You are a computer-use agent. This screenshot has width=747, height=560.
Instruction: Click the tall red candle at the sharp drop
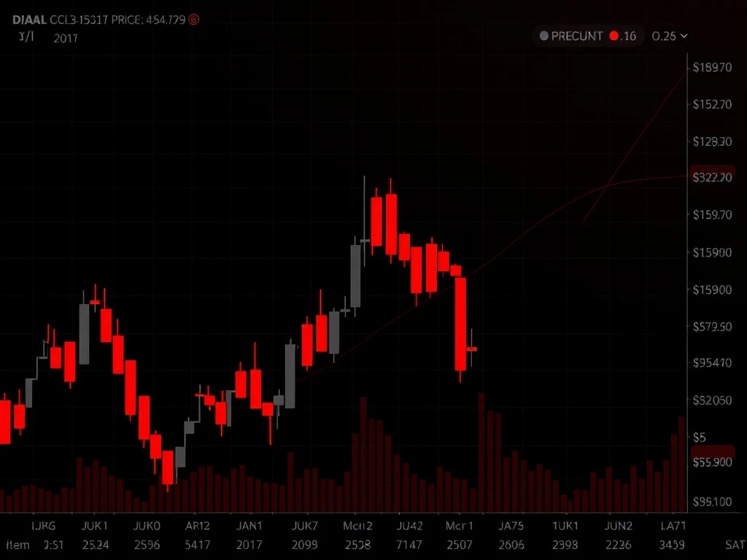pos(460,324)
